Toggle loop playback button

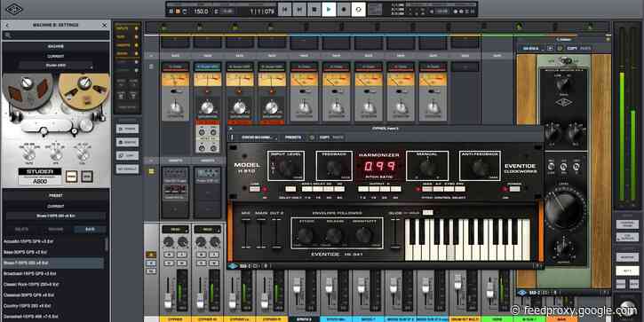coord(359,9)
